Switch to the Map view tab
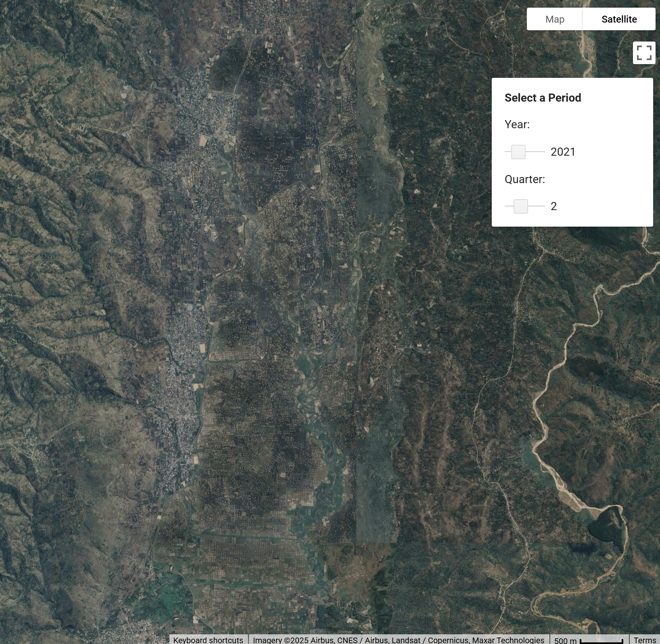This screenshot has height=644, width=660. pos(555,19)
